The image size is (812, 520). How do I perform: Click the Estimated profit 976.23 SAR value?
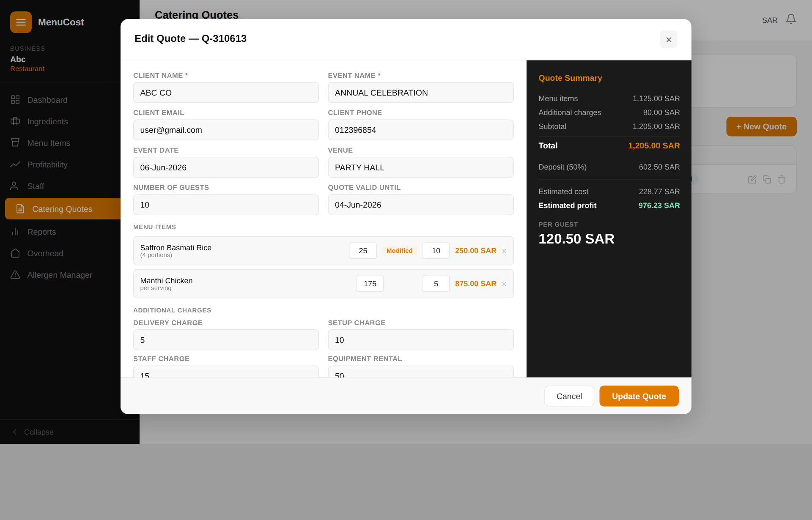[659, 205]
